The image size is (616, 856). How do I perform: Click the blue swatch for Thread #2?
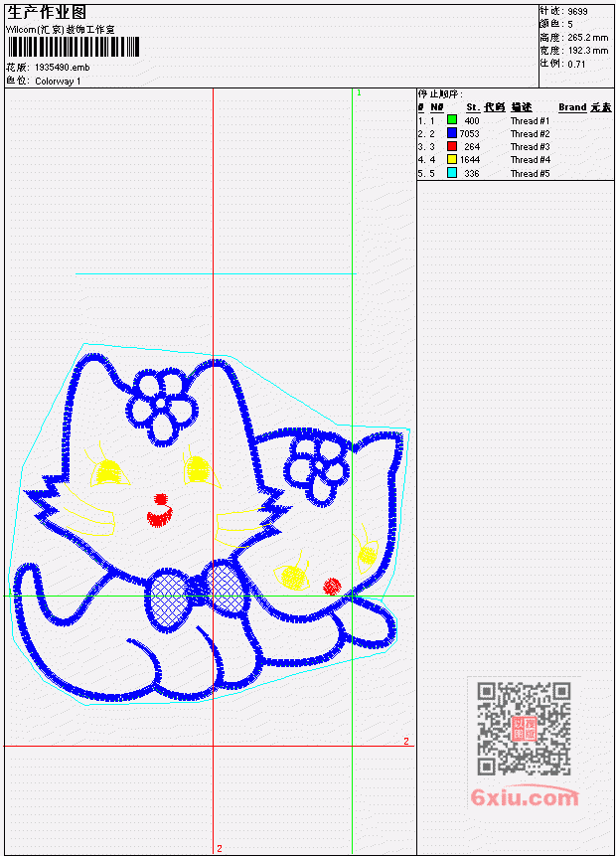(452, 132)
